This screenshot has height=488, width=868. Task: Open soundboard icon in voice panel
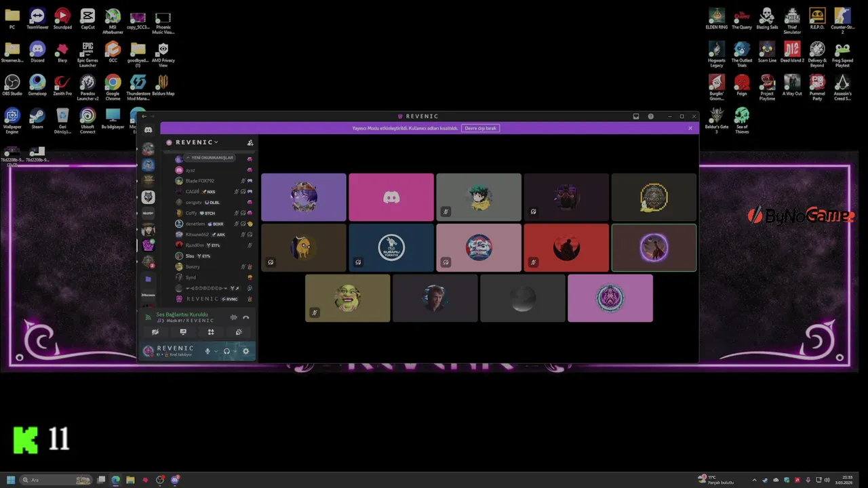pos(239,332)
